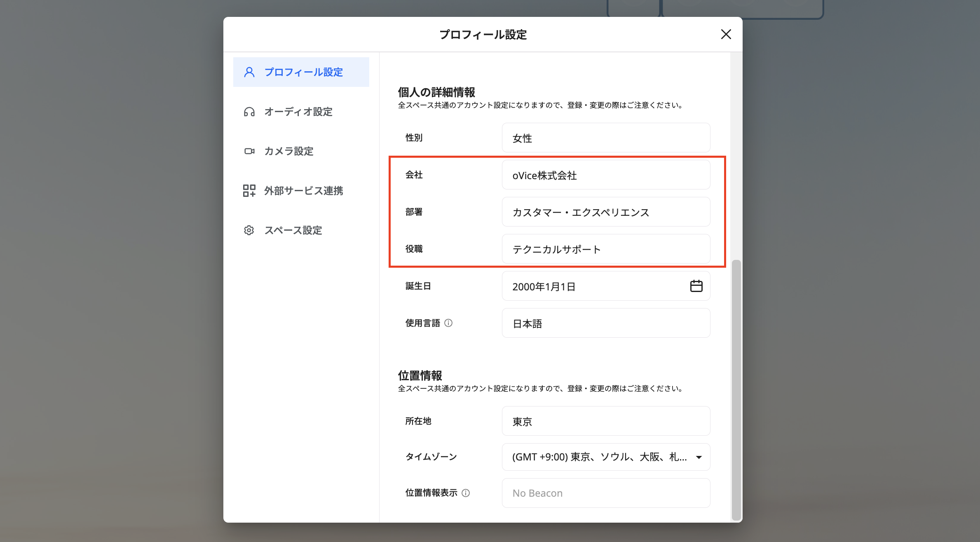
Task: Click the gear icon for スペース設定
Action: (x=249, y=230)
